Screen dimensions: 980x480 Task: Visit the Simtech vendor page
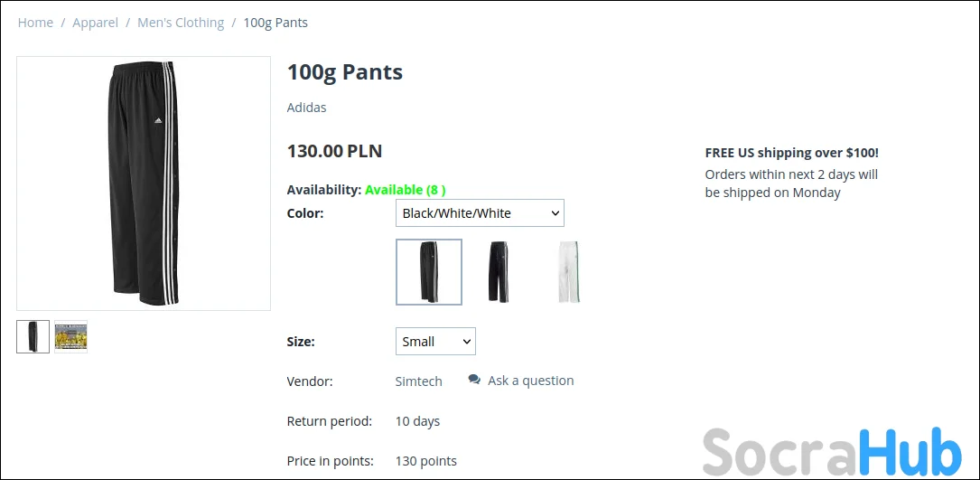point(419,381)
